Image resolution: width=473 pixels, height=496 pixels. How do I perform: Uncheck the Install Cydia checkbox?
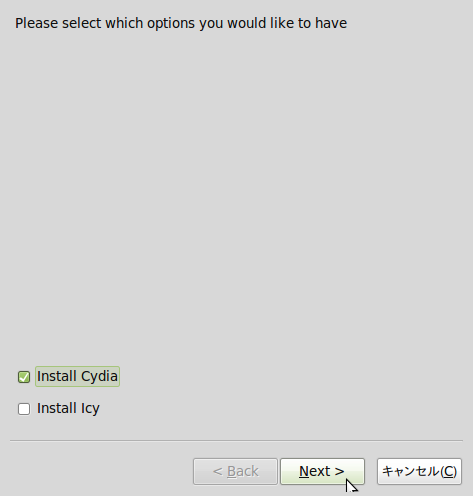click(x=24, y=377)
